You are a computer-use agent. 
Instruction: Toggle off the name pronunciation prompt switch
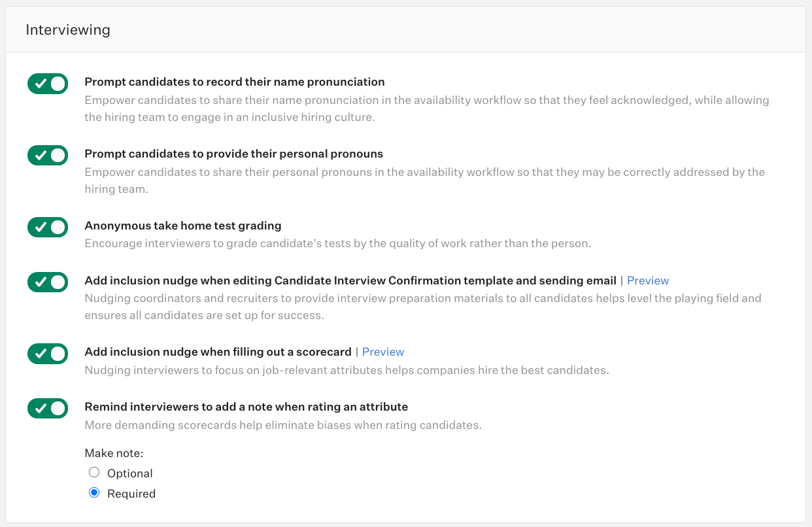click(48, 84)
